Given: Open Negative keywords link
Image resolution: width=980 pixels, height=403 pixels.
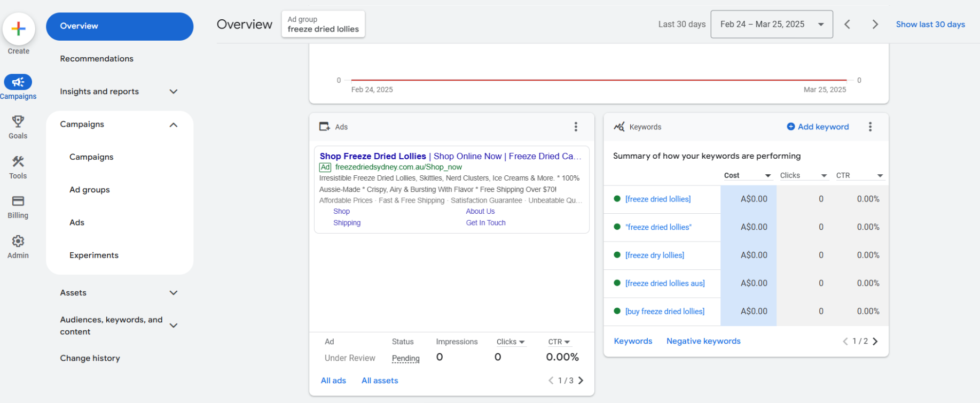Looking at the screenshot, I should pos(703,341).
